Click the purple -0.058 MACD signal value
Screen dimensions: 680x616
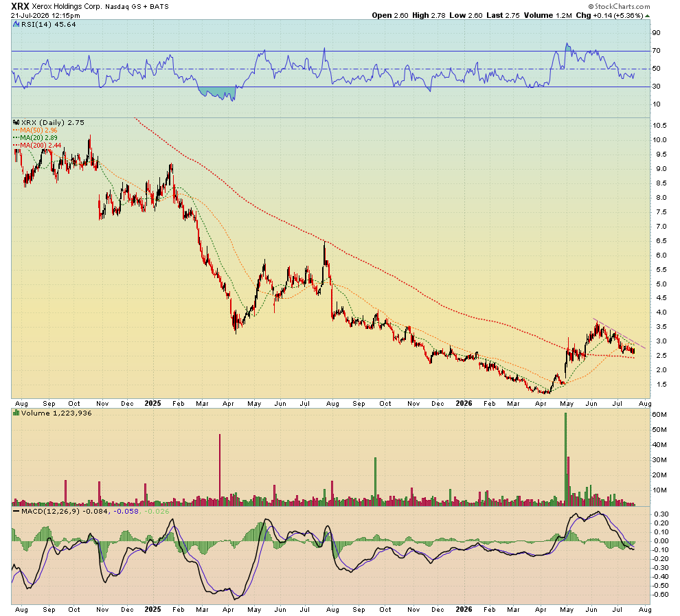pyautogui.click(x=126, y=511)
